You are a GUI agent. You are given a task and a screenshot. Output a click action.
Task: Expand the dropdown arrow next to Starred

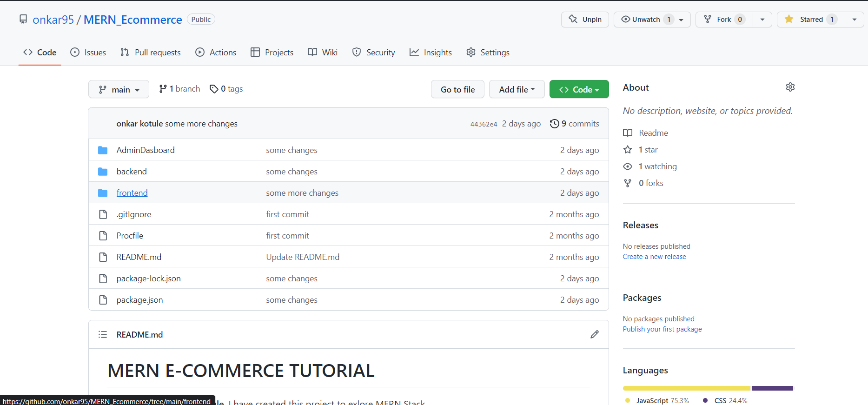point(855,20)
